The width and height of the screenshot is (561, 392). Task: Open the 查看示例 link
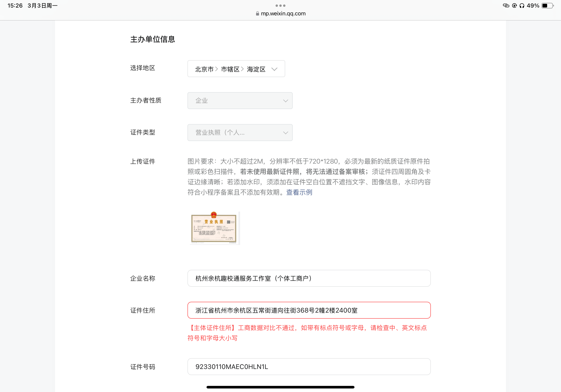tap(299, 192)
